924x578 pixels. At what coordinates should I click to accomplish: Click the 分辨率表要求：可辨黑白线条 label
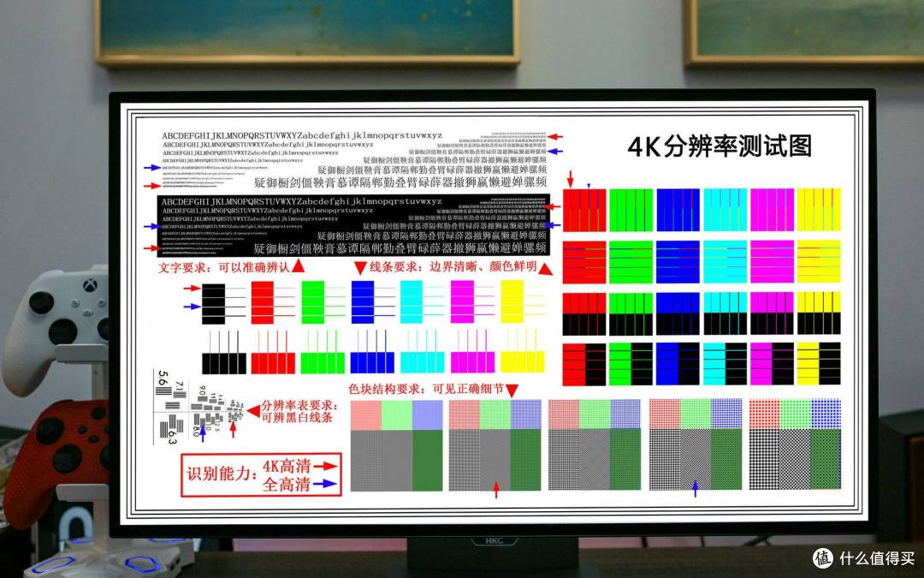coord(300,411)
